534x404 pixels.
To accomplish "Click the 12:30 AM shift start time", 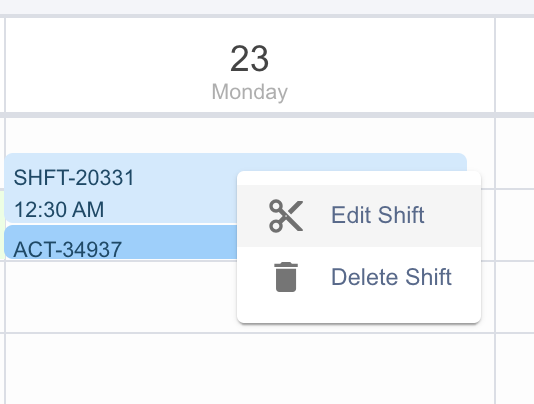I will point(59,209).
